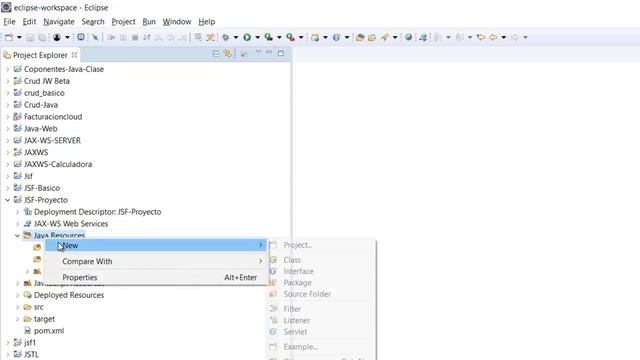Click Collapse All in Project Explorer
The width and height of the screenshot is (640, 360).
(216, 53)
